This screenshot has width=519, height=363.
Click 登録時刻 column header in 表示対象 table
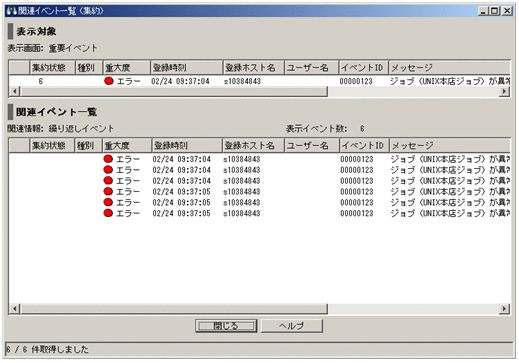187,68
